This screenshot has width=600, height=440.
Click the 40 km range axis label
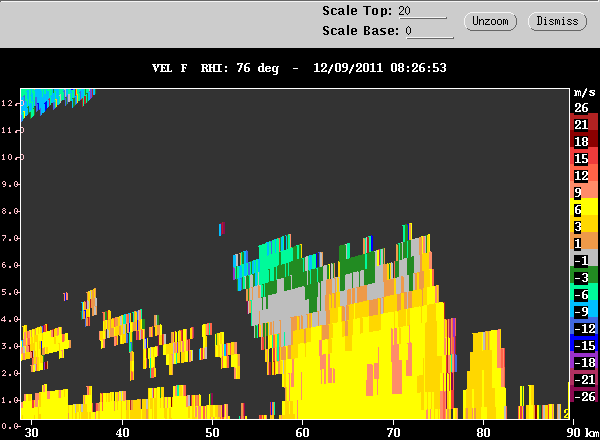click(122, 432)
